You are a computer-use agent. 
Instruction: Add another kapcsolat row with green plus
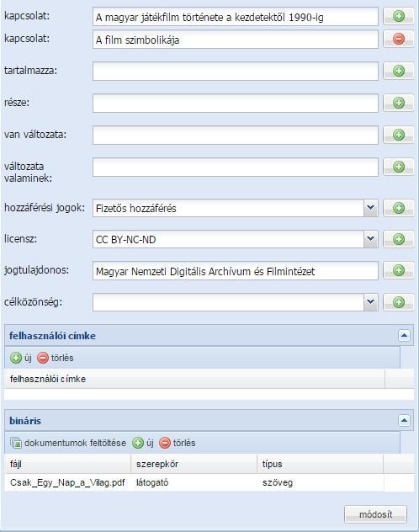pyautogui.click(x=398, y=16)
